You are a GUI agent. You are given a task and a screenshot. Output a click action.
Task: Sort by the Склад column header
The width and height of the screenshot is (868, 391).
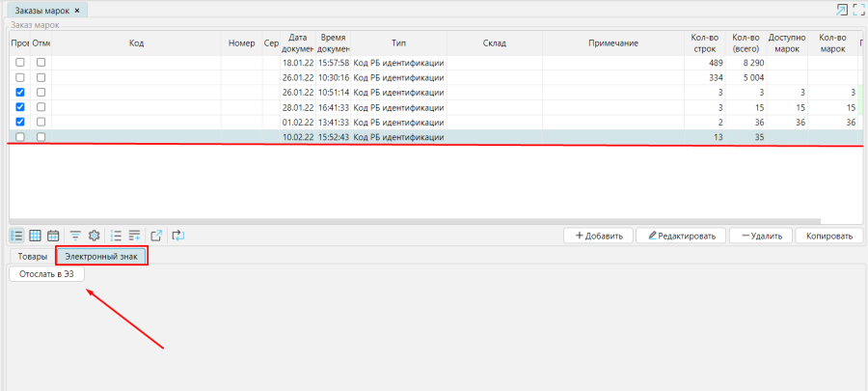click(x=495, y=43)
